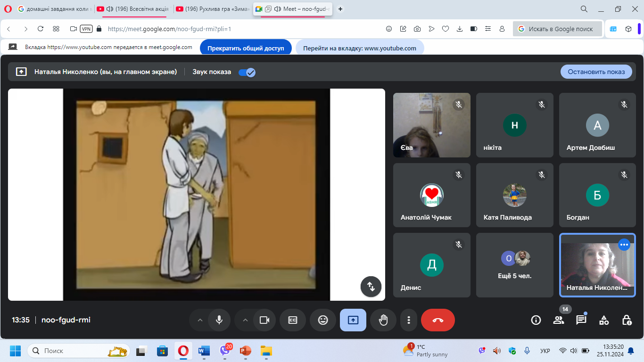
Task: Raise hand in the meeting
Action: [383, 320]
